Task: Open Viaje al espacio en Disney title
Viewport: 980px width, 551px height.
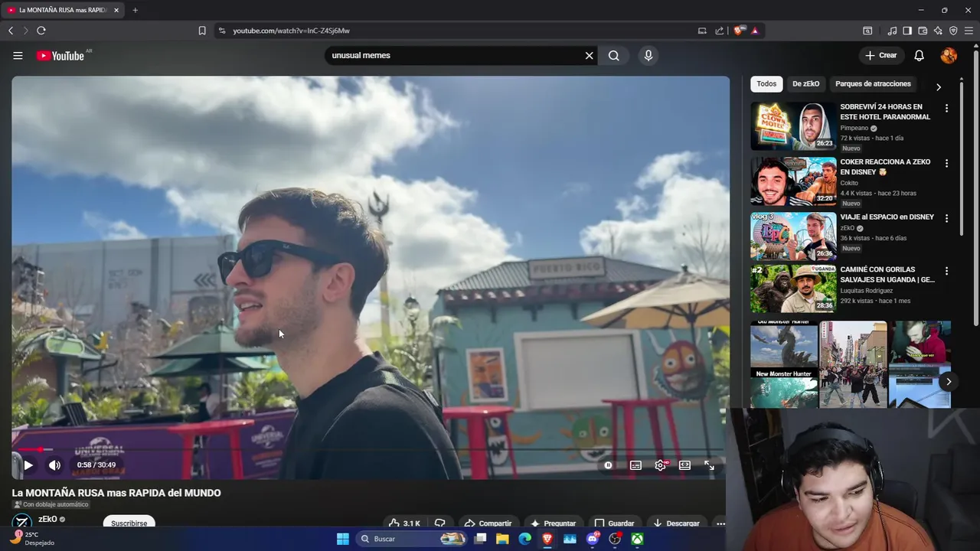Action: point(887,217)
